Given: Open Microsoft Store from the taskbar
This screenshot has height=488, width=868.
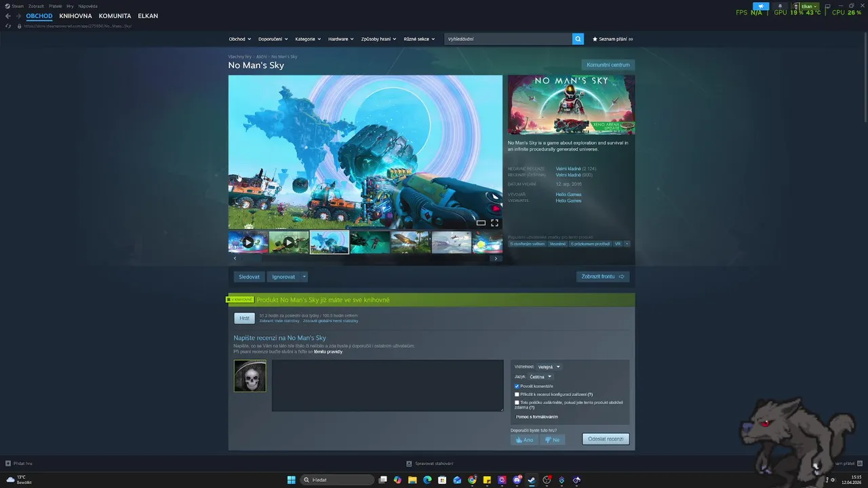Looking at the screenshot, I should point(442,480).
